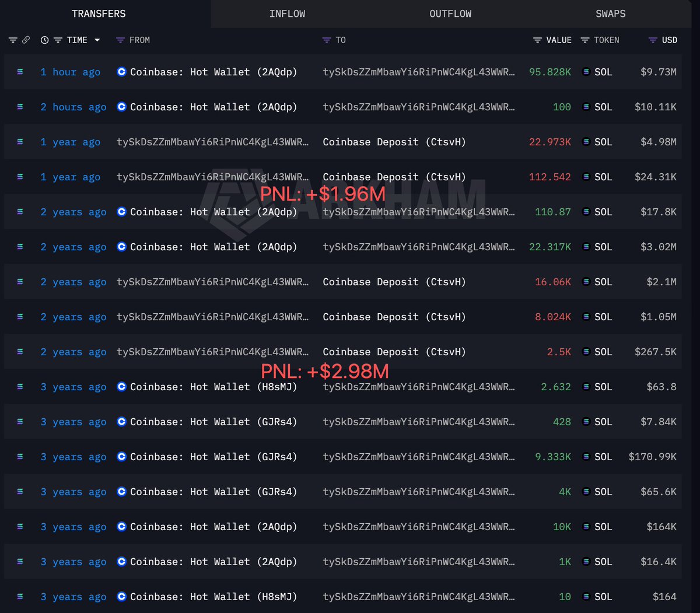Open '1 year ago' link in $4.98M row
The image size is (700, 613).
click(x=70, y=142)
